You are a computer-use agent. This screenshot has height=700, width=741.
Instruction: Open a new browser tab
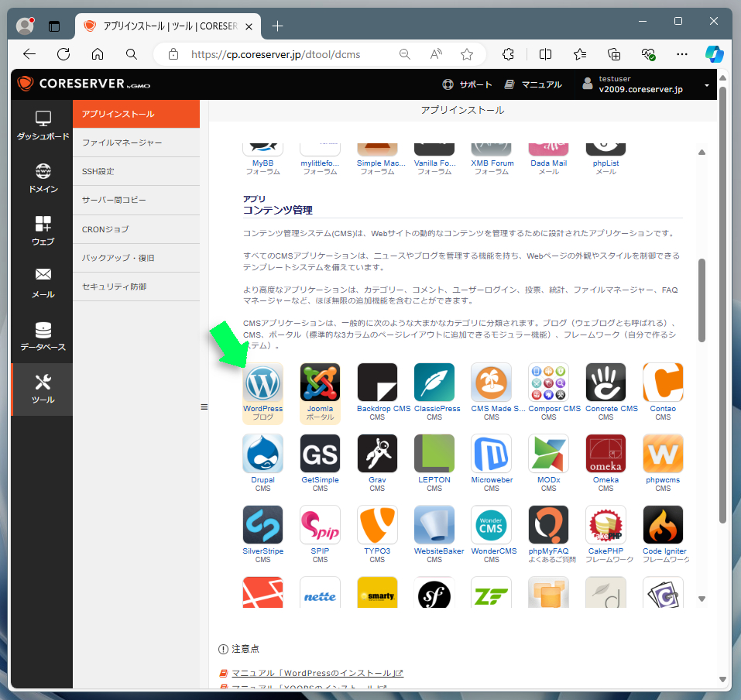(x=277, y=26)
